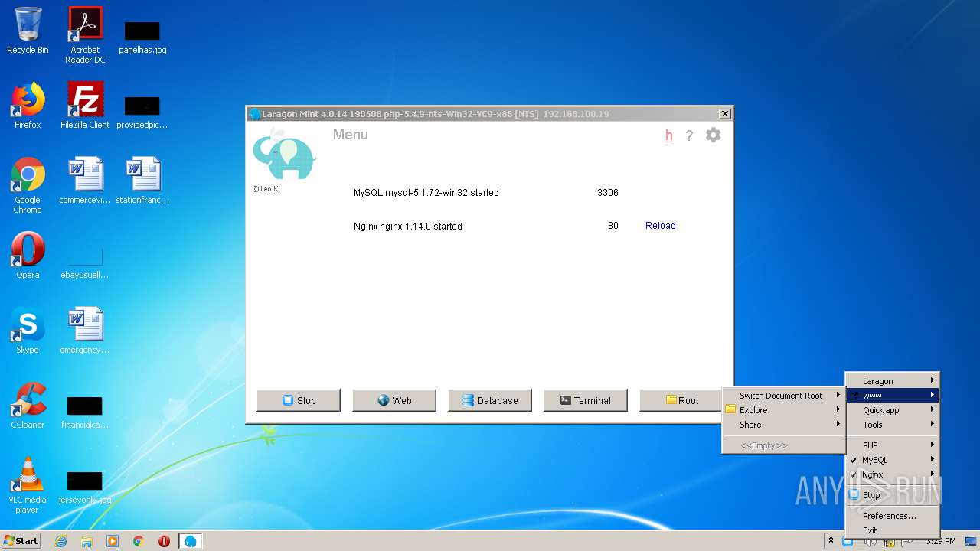Select Nginx nginx-1.14.0 started text

point(408,227)
